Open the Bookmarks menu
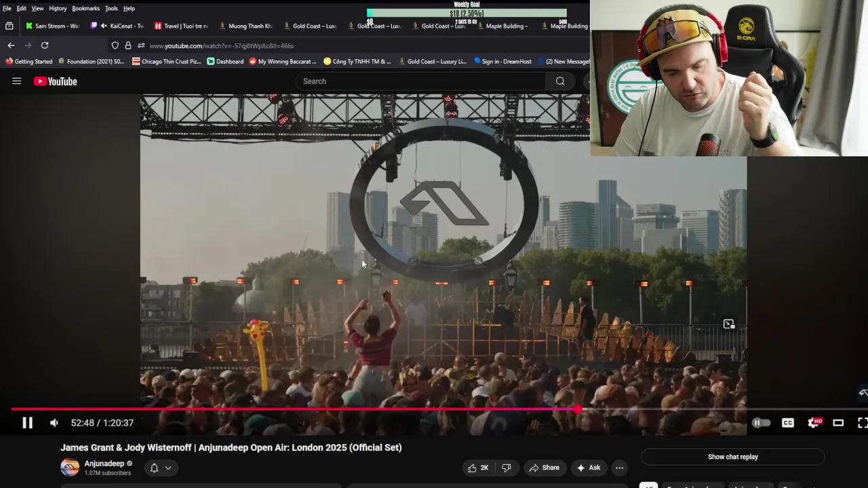This screenshot has height=488, width=868. point(85,8)
